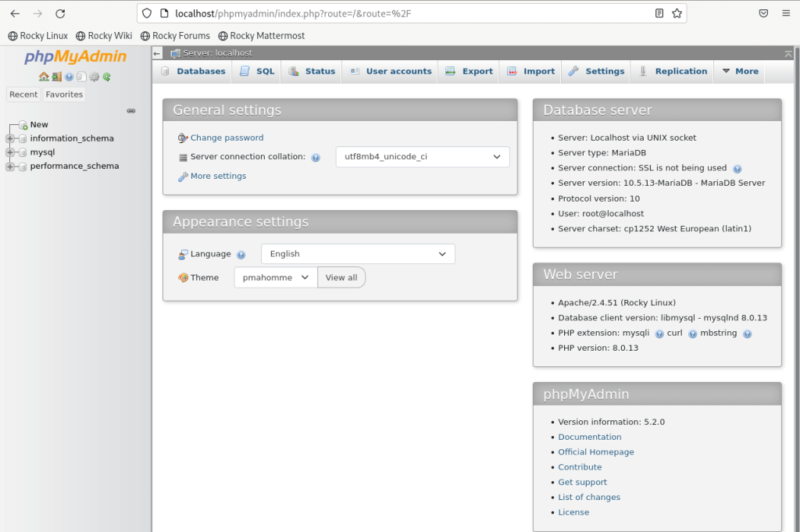Open server documentation page icon
The width and height of the screenshot is (800, 532).
(x=81, y=77)
